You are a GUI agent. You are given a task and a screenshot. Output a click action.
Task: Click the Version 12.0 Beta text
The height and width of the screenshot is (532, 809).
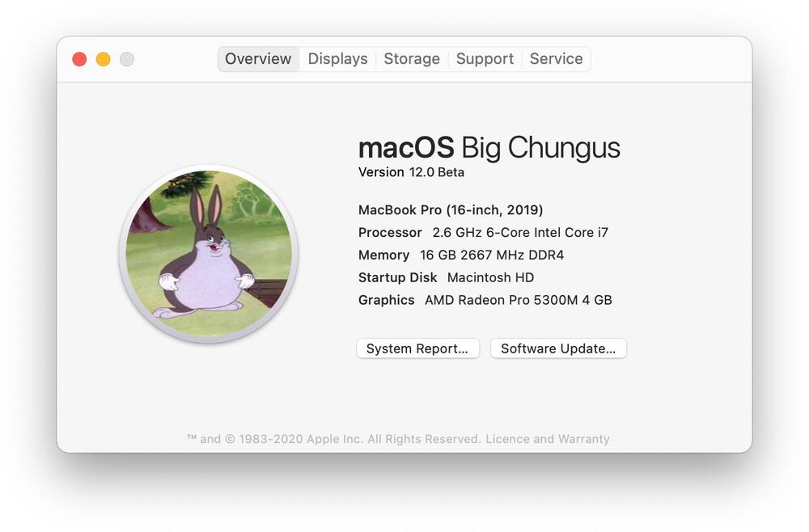411,172
